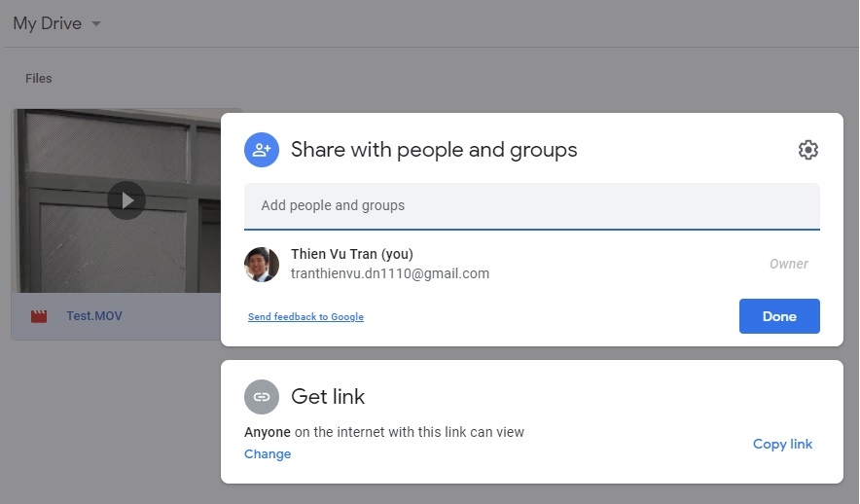Click email tranthienvu.dn1110@gmail.com
Screen dimensions: 860x504
pyautogui.click(x=390, y=273)
